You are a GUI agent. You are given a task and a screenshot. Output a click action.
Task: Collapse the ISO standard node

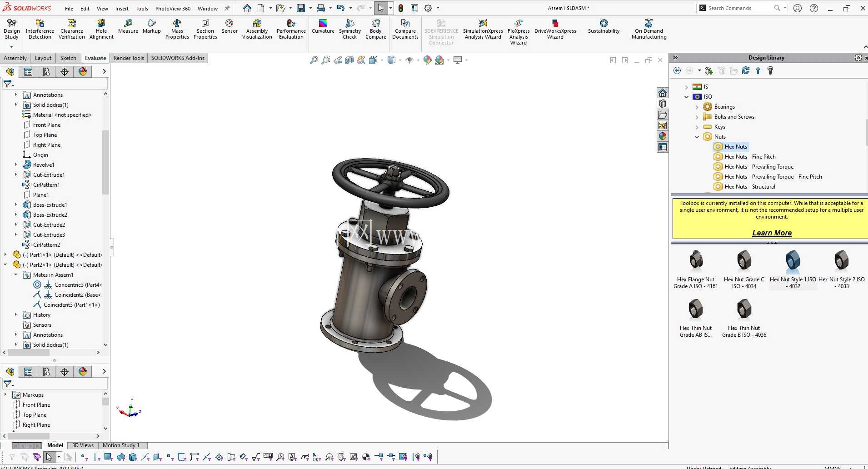click(x=686, y=97)
